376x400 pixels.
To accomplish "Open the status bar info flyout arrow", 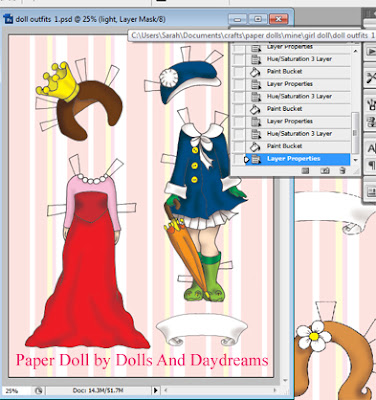I will (x=155, y=390).
